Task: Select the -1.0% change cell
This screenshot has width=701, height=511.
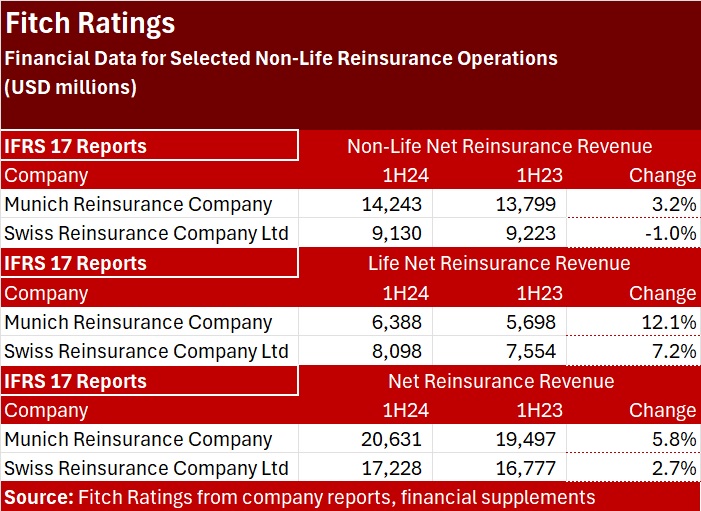Action: point(667,233)
